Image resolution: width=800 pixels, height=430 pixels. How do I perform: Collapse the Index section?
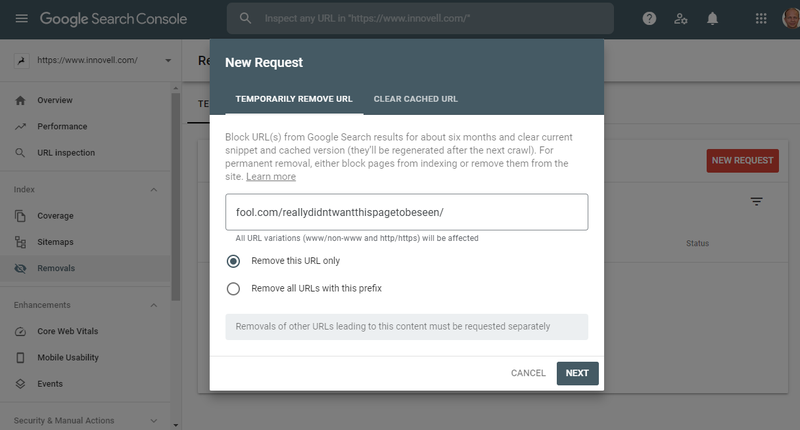tap(154, 190)
